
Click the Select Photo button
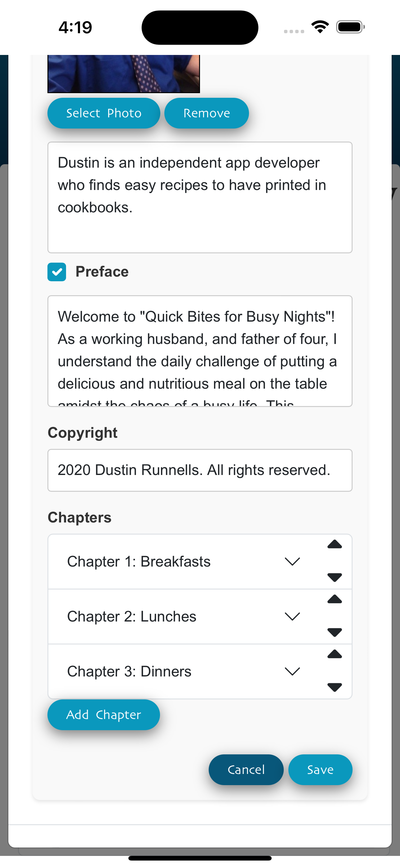point(104,113)
